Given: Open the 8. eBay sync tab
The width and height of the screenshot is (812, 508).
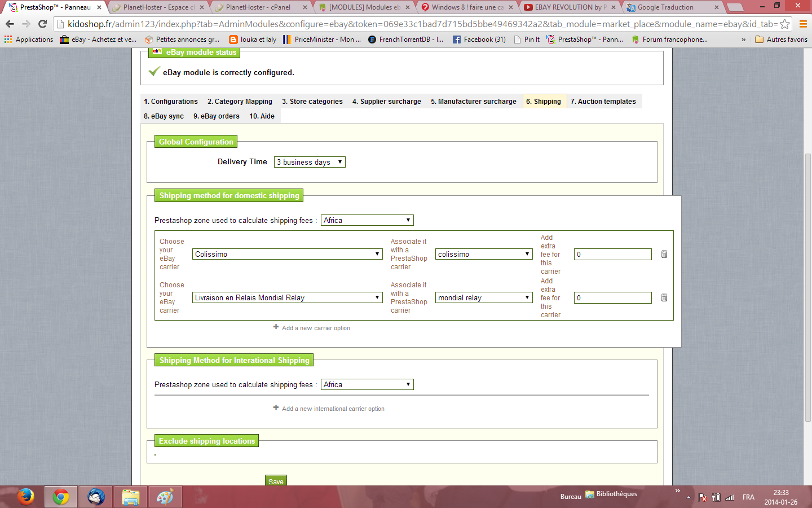Looking at the screenshot, I should 164,116.
